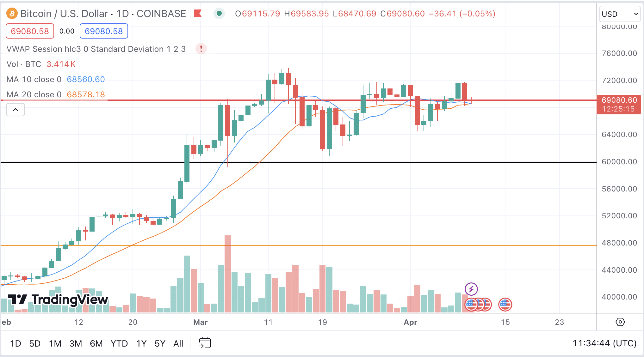
Task: Click the red flag marker beside COINBASE
Action: (198, 14)
